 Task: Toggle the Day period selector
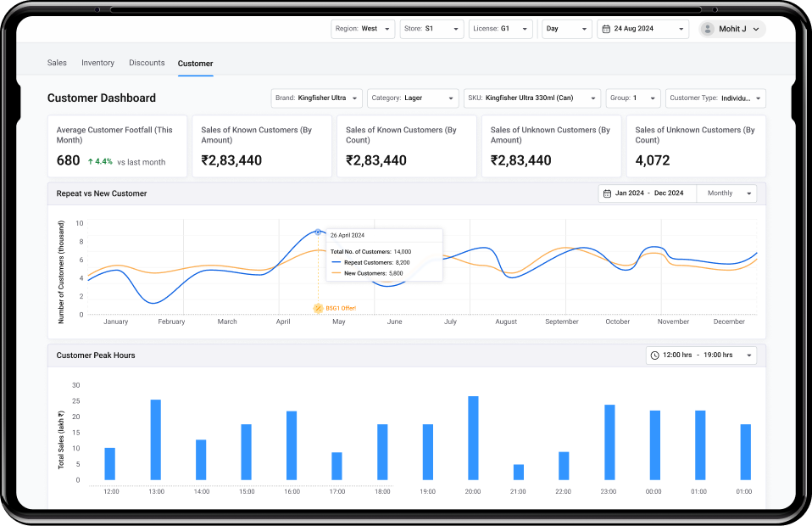tap(566, 28)
